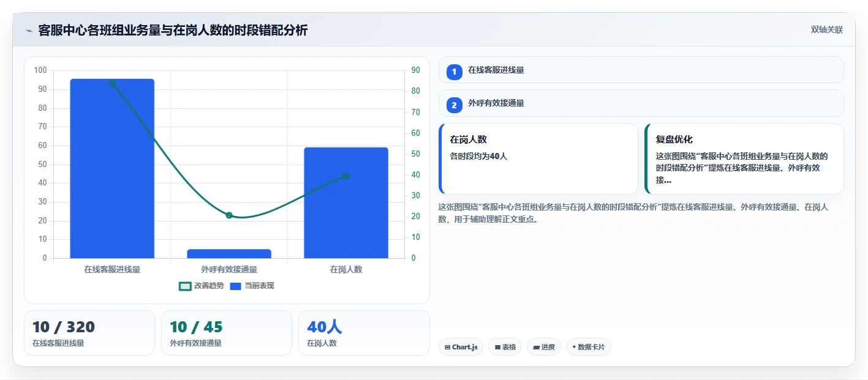Click the x-axis label 外呼有效接通量

(229, 269)
